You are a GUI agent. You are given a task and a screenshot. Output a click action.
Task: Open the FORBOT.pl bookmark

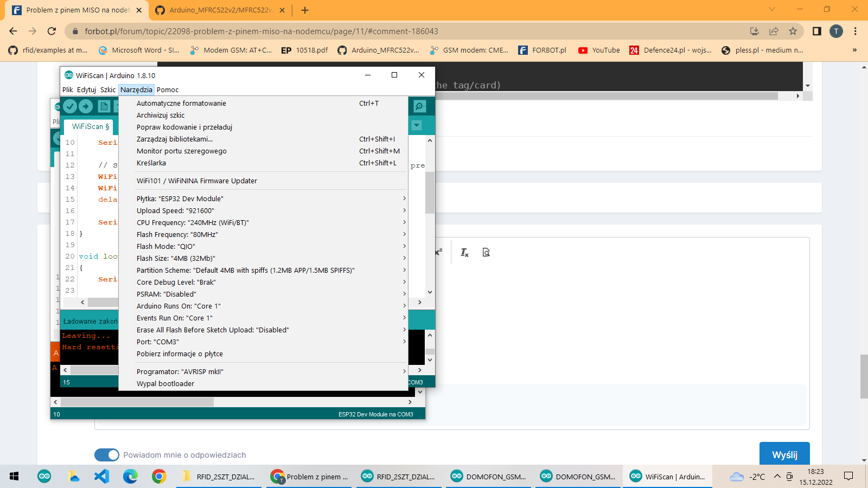click(542, 50)
